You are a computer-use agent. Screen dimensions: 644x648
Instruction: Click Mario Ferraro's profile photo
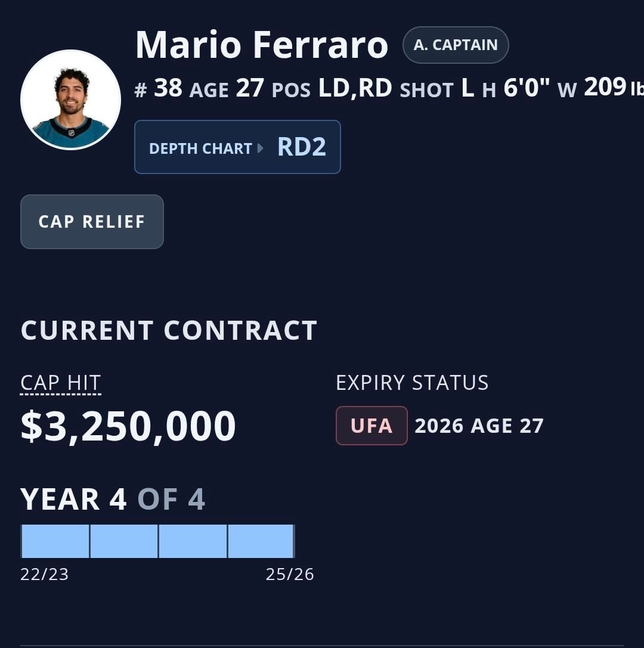pos(70,100)
